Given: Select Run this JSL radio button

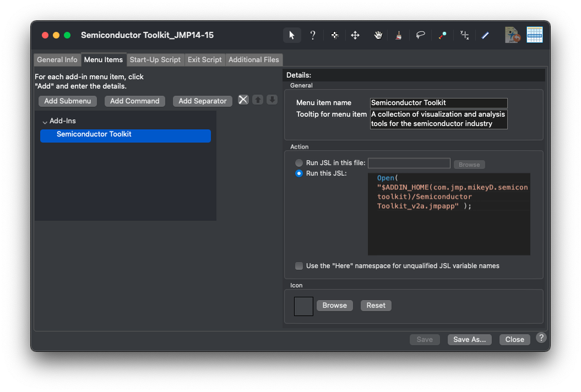Looking at the screenshot, I should (x=299, y=173).
